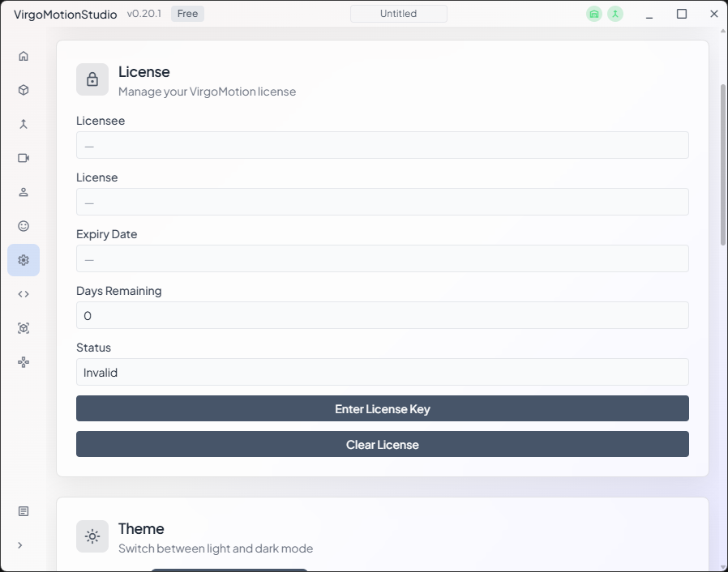Open the 3D cube sidebar icon
The width and height of the screenshot is (728, 572).
(x=24, y=90)
